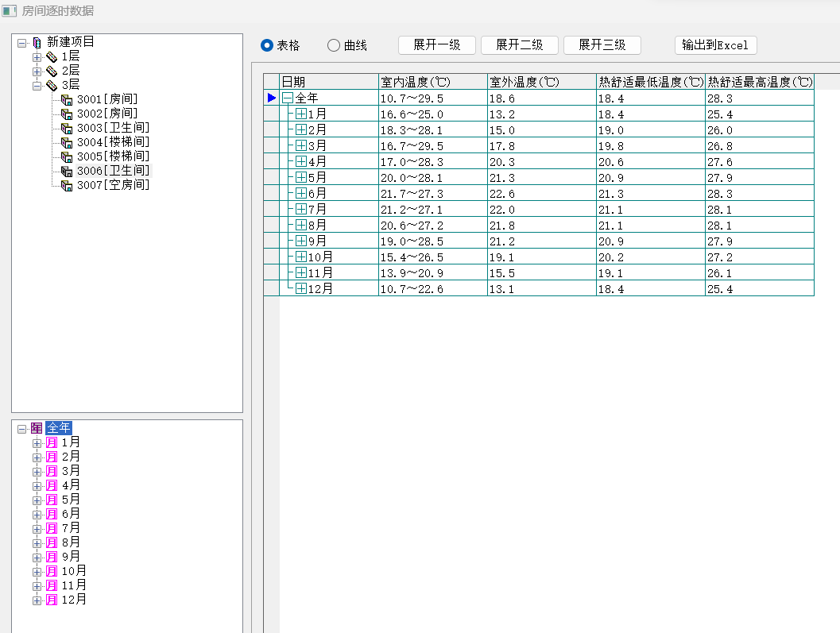
Task: Click the 全年 year icon in lower tree
Action: coord(37,428)
